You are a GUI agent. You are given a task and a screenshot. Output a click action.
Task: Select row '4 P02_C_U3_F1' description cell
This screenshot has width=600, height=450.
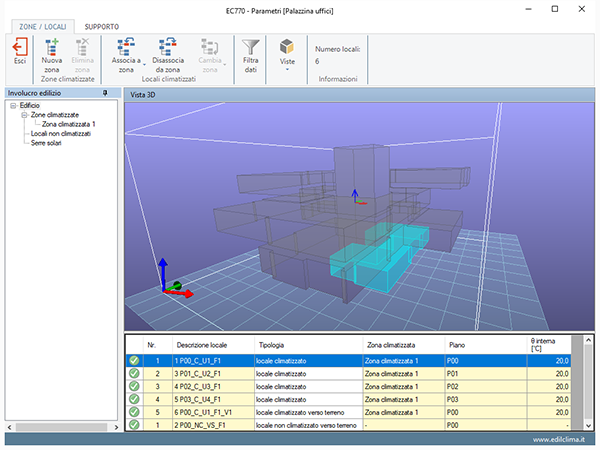point(213,386)
